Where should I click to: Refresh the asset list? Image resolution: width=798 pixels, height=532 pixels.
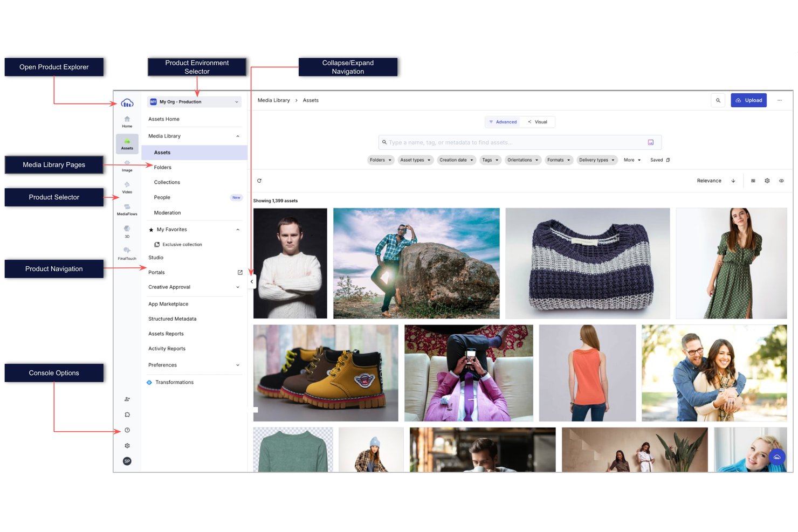point(259,181)
